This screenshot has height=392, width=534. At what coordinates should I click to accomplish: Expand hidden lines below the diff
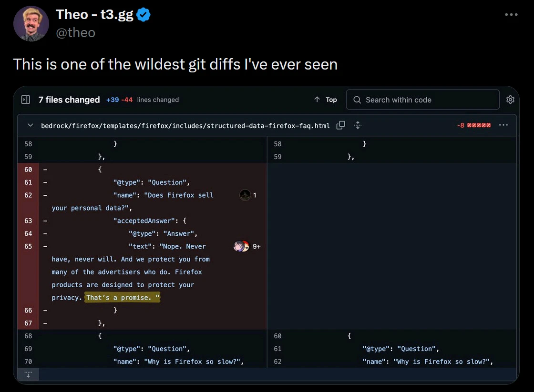[x=28, y=374]
